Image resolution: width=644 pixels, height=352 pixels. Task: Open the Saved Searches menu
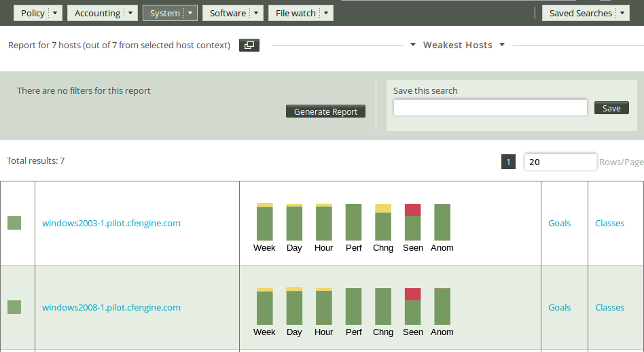point(581,13)
